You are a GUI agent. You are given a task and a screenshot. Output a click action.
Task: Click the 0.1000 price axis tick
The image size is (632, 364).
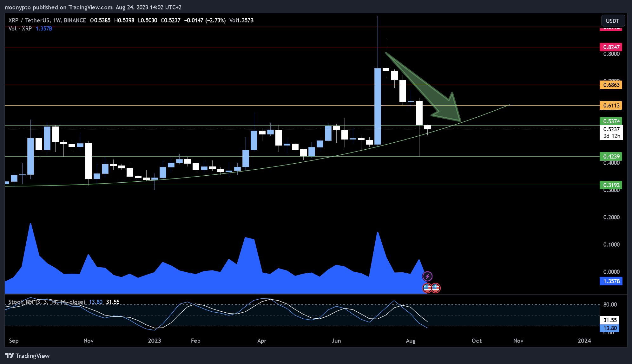point(611,244)
